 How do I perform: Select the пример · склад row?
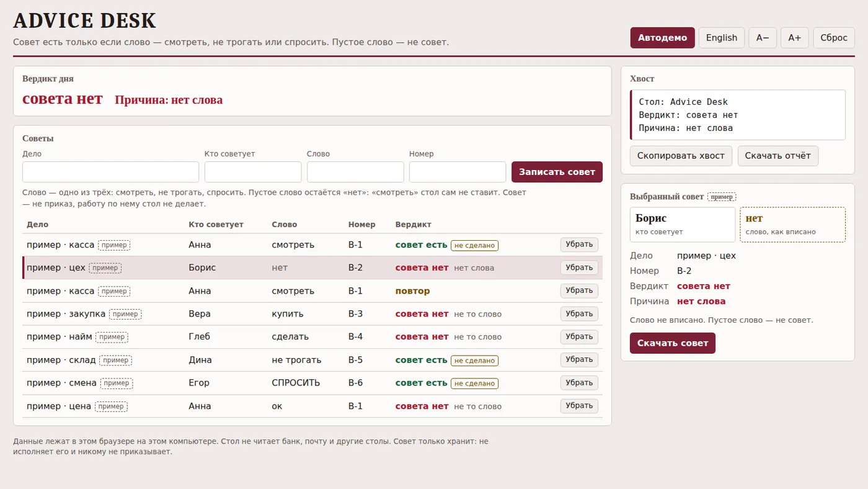click(x=312, y=360)
